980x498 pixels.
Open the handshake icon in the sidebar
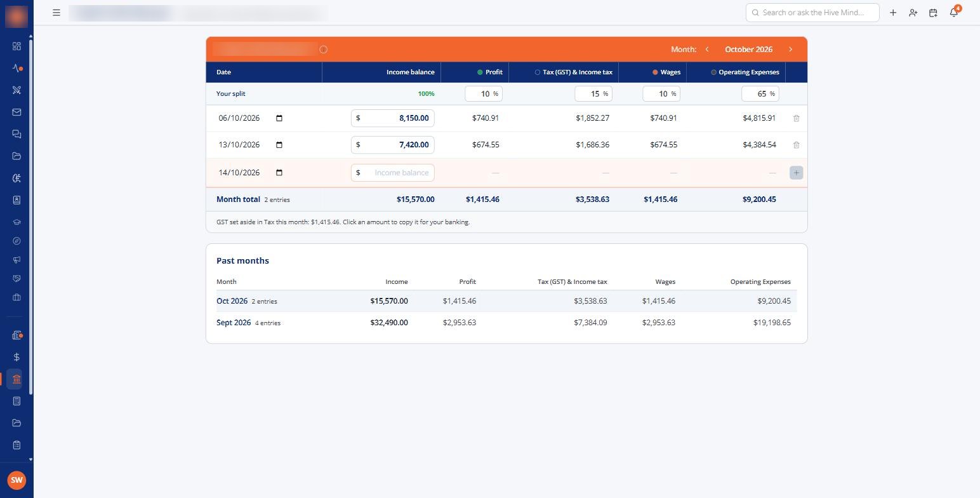[17, 278]
